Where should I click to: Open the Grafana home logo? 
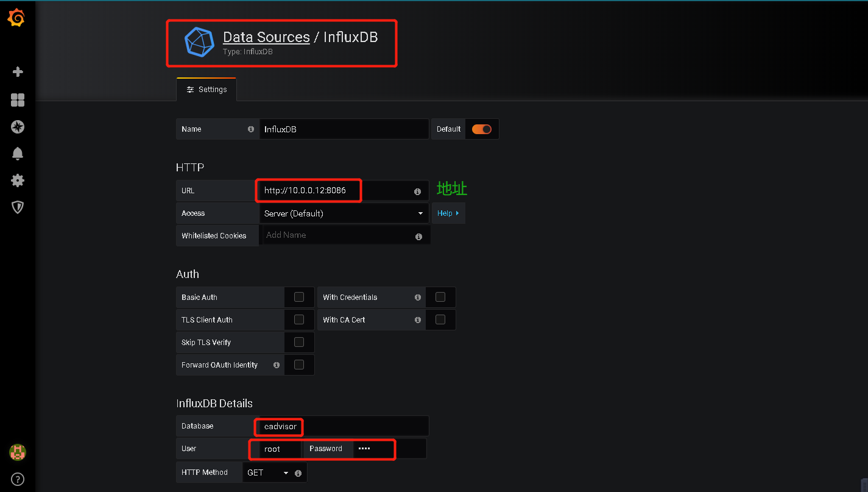pos(17,19)
